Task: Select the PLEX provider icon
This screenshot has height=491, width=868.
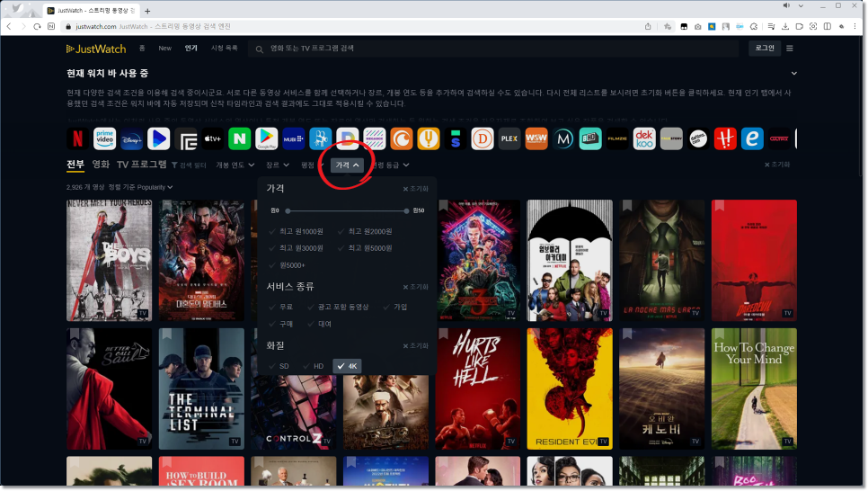Action: point(509,138)
